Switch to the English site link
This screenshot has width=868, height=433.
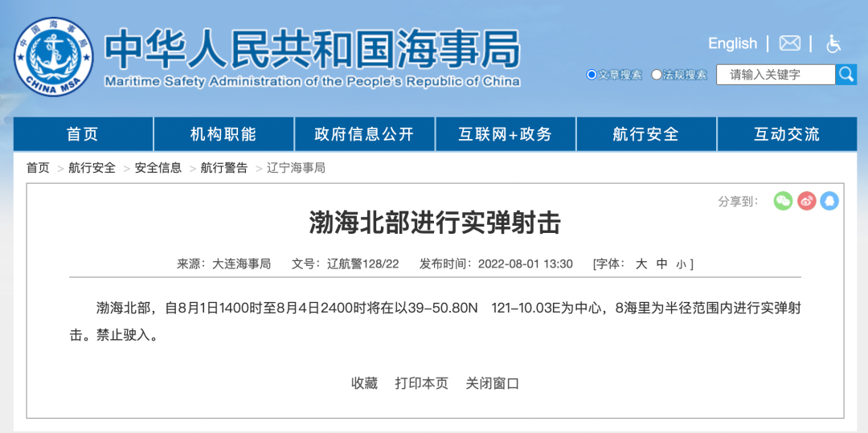[732, 43]
